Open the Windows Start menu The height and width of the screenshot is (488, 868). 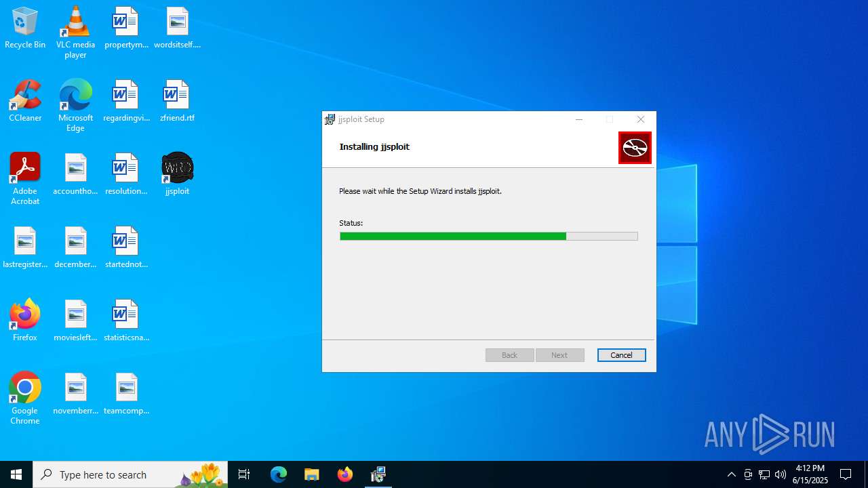[16, 474]
